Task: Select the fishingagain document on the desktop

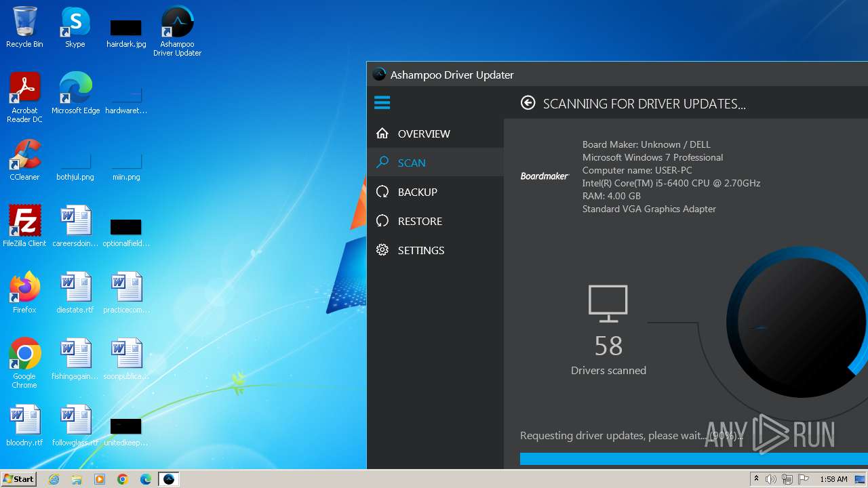Action: (75, 360)
